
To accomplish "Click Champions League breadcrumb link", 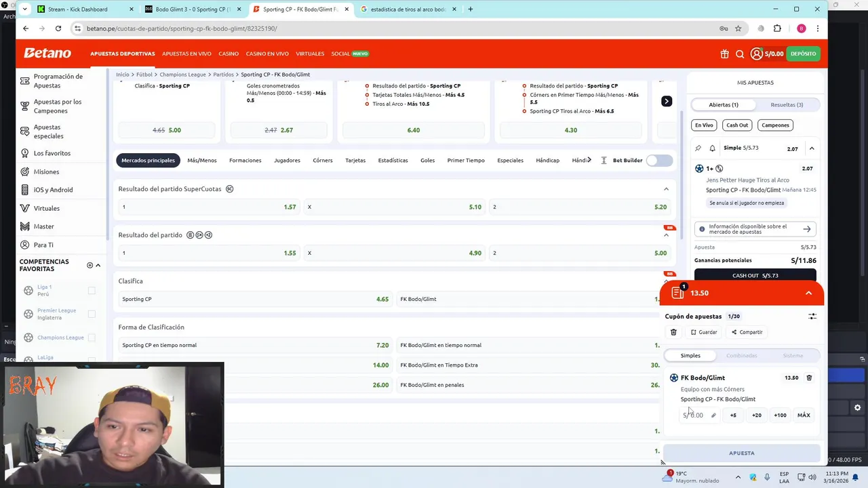I will 182,75.
